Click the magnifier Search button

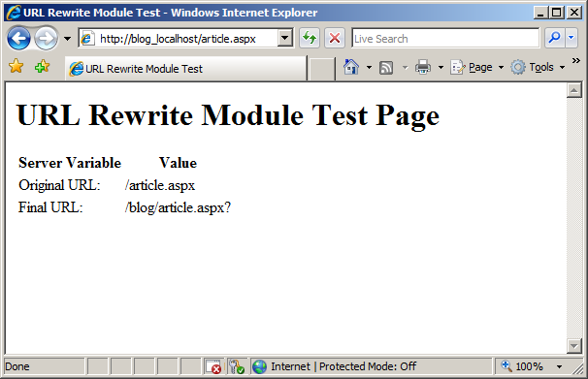pyautogui.click(x=555, y=38)
